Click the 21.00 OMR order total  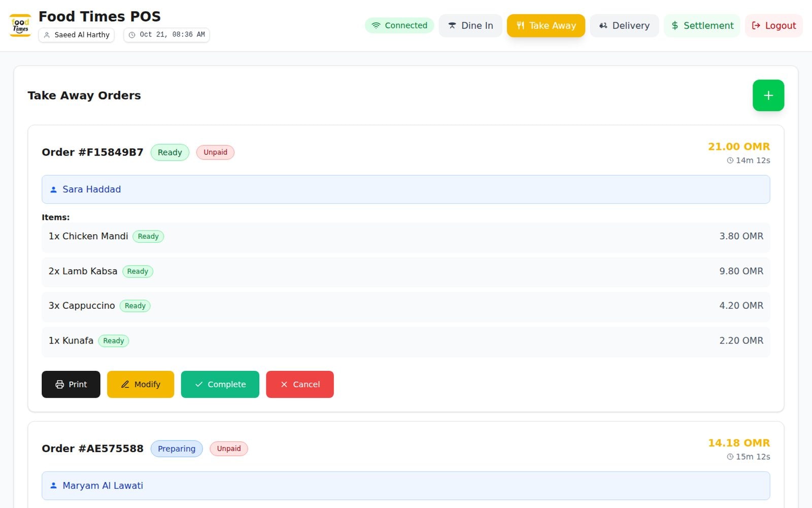[x=739, y=146]
